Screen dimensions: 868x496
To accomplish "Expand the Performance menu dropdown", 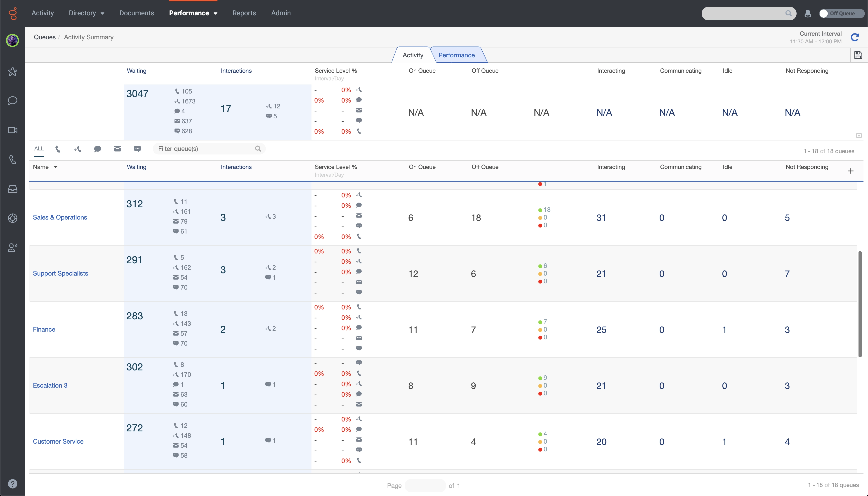I will (215, 14).
